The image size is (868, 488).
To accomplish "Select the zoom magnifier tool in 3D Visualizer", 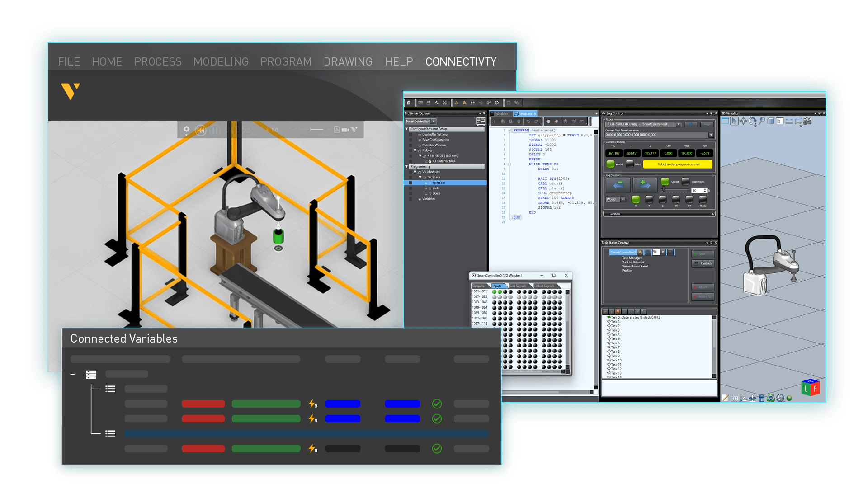I will (x=762, y=121).
